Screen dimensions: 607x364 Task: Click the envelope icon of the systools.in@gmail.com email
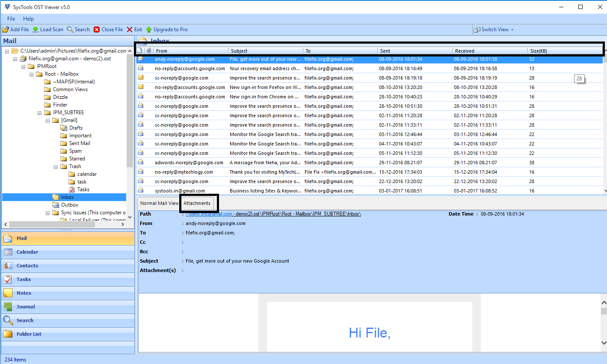[x=140, y=191]
